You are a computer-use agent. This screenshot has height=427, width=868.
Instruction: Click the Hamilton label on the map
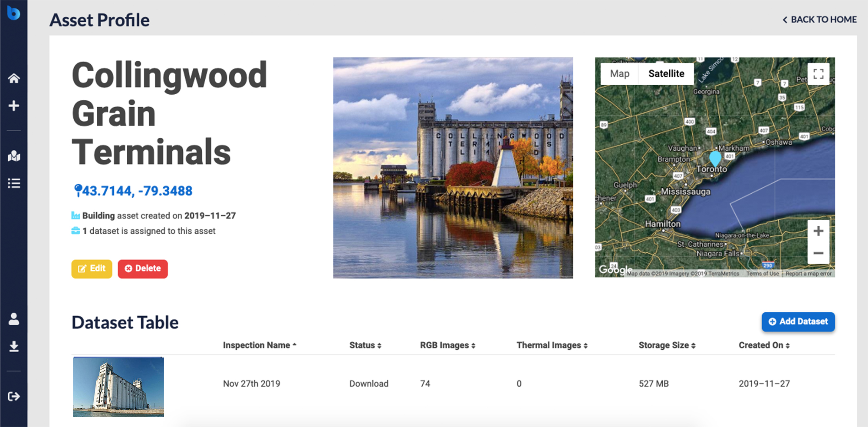pos(663,224)
